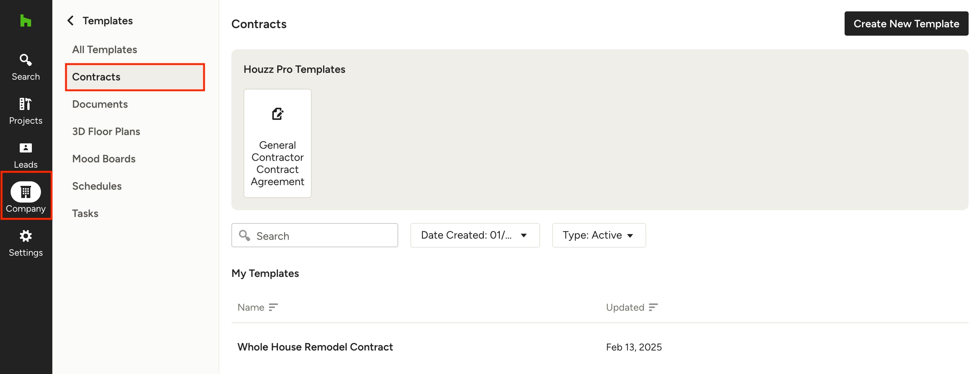Switch to 3D Floor Plans templates
980x374 pixels.
pos(106,131)
